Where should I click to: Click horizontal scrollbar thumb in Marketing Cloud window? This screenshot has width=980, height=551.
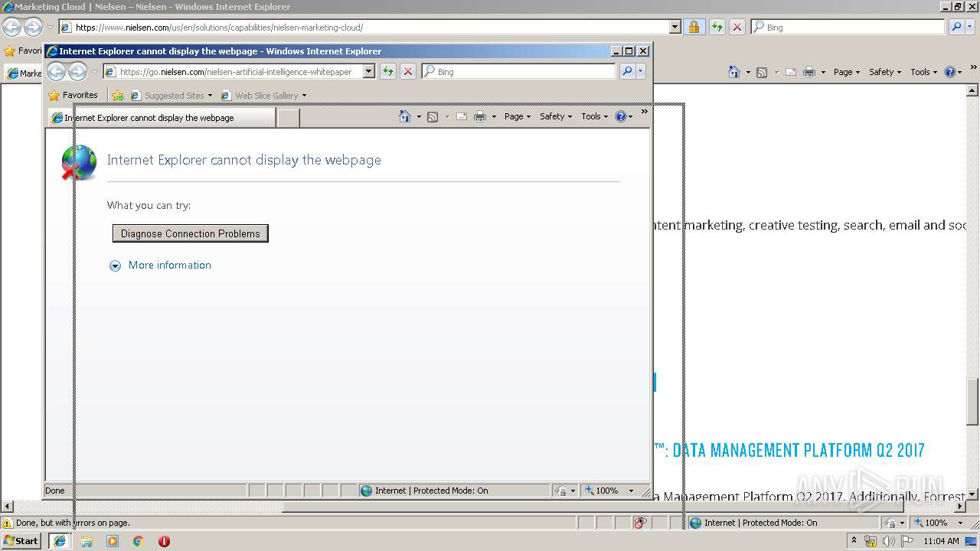[593, 507]
